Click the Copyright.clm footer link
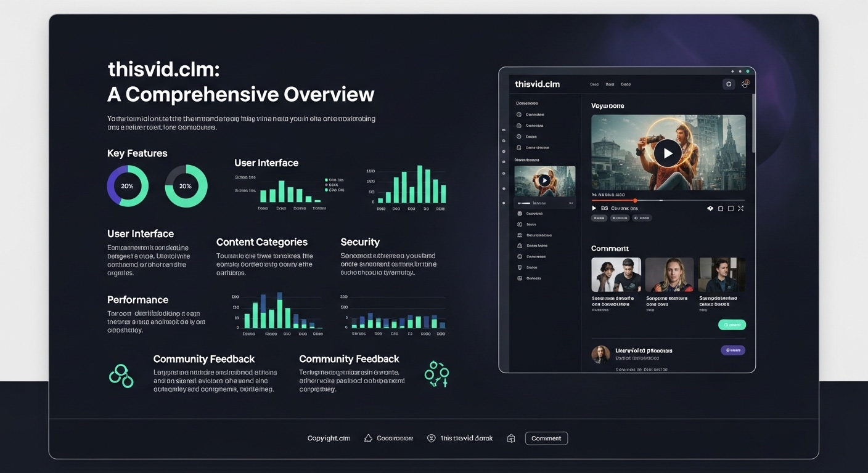 click(x=329, y=439)
